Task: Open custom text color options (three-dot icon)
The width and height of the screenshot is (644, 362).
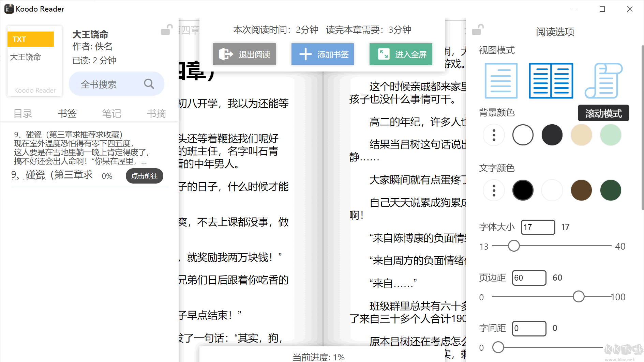Action: (x=493, y=190)
